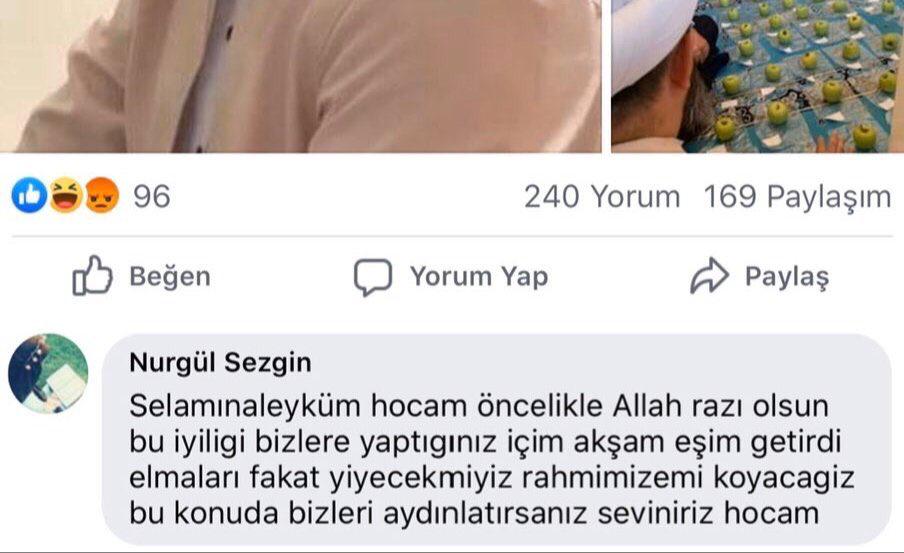This screenshot has width=904, height=553.
Task: Tap the laughing Haha reaction emoji
Action: coord(66,195)
